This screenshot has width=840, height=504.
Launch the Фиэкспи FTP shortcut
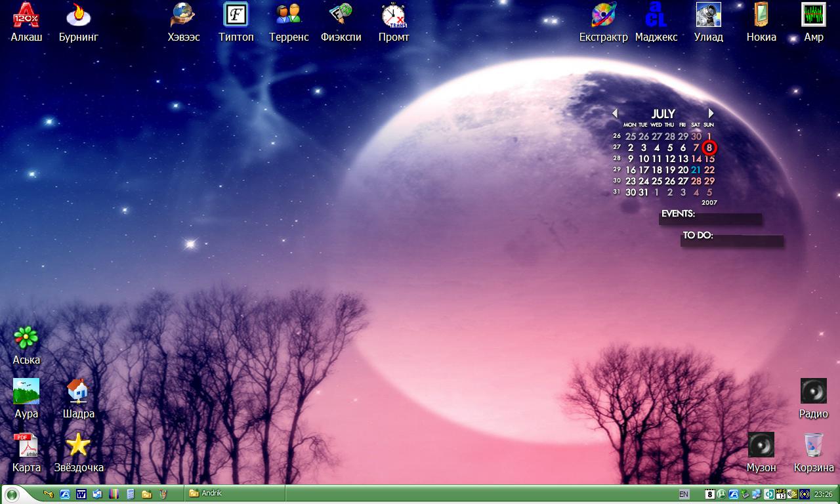[x=341, y=22]
